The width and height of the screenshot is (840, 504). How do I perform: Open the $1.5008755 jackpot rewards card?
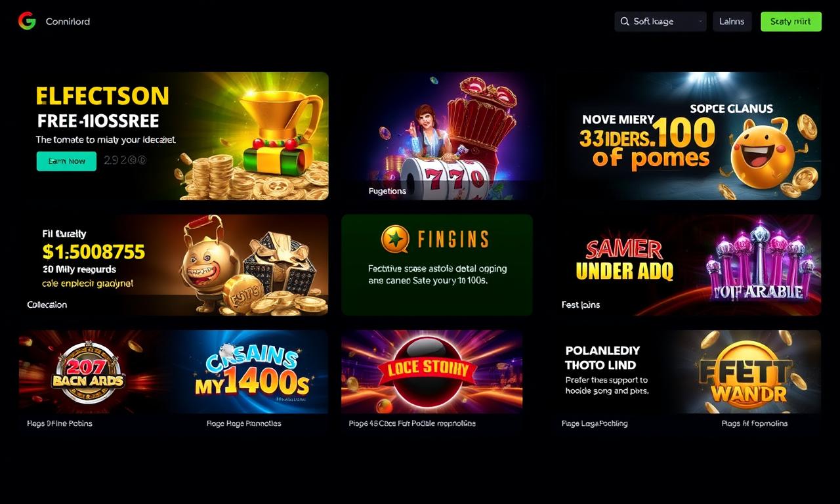[173, 264]
